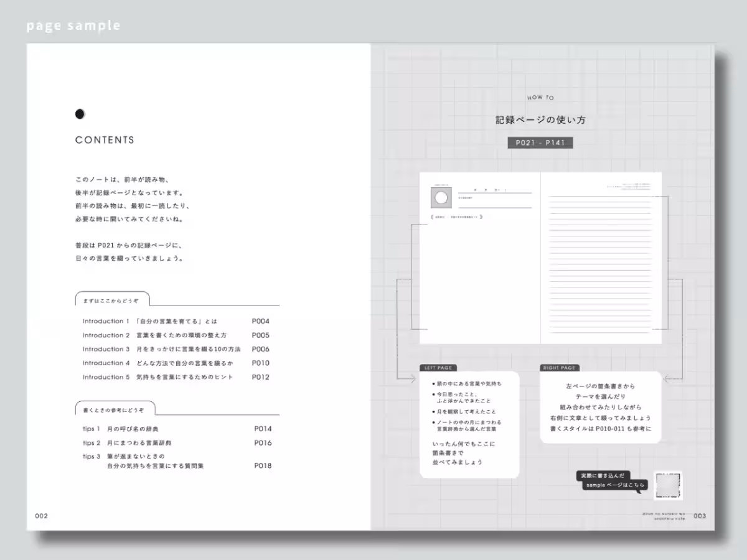Click the arrow pointing to the right page box

(x=669, y=378)
